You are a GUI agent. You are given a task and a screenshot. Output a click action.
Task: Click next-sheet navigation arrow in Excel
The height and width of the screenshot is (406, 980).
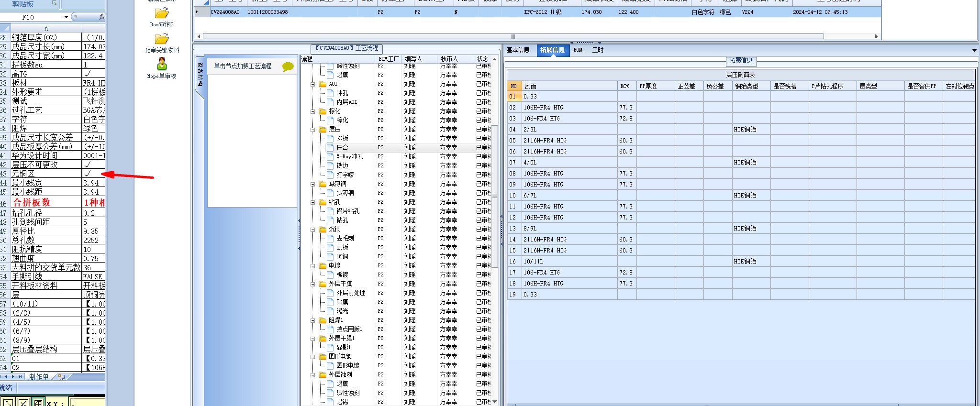coord(13,377)
